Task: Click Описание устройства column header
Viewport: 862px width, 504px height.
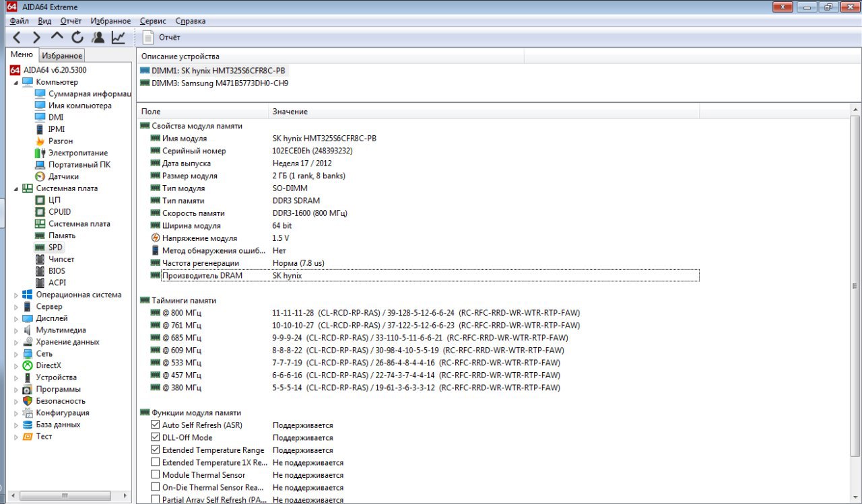Action: pyautogui.click(x=330, y=57)
